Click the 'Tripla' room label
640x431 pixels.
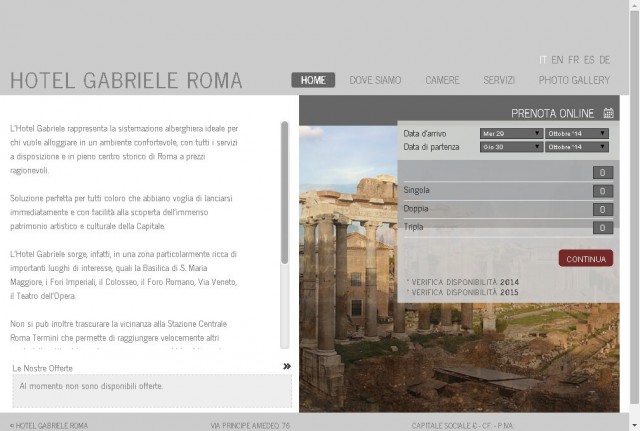tap(413, 227)
